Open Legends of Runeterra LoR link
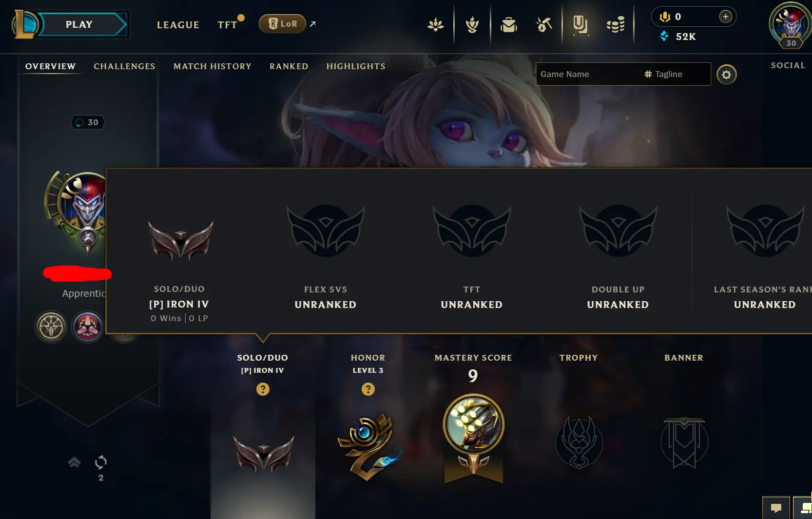Image resolution: width=812 pixels, height=519 pixels. (283, 23)
